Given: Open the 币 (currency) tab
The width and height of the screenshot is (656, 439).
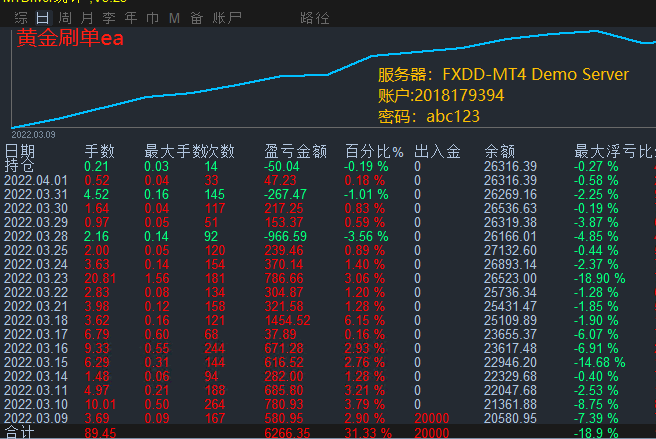Looking at the screenshot, I should pyautogui.click(x=152, y=18).
